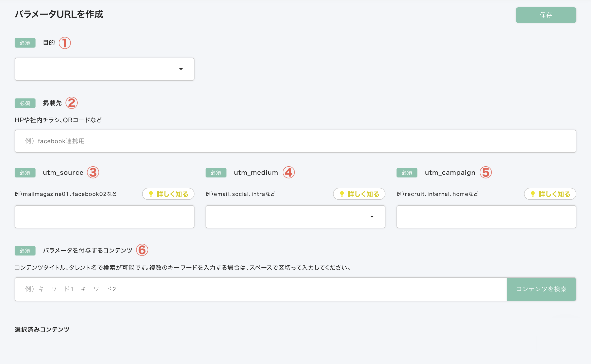
Task: Click the 保存 save button
Action: tap(546, 15)
